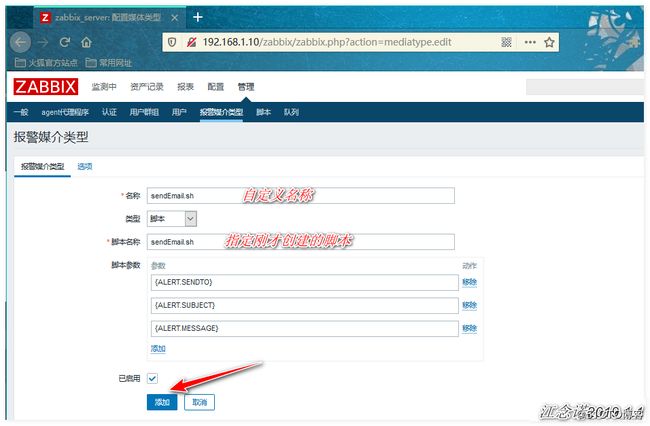Open the page actions three-dots menu
The image size is (650, 426).
pos(530,42)
